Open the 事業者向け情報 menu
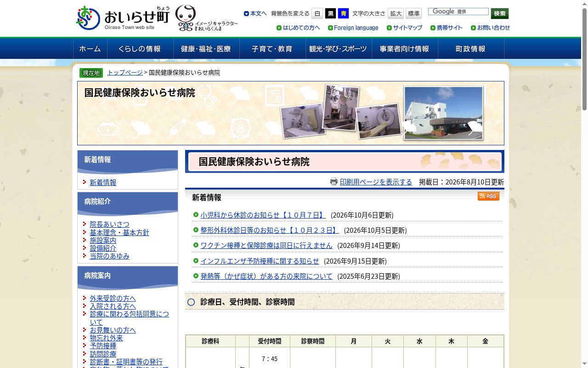 tap(405, 49)
